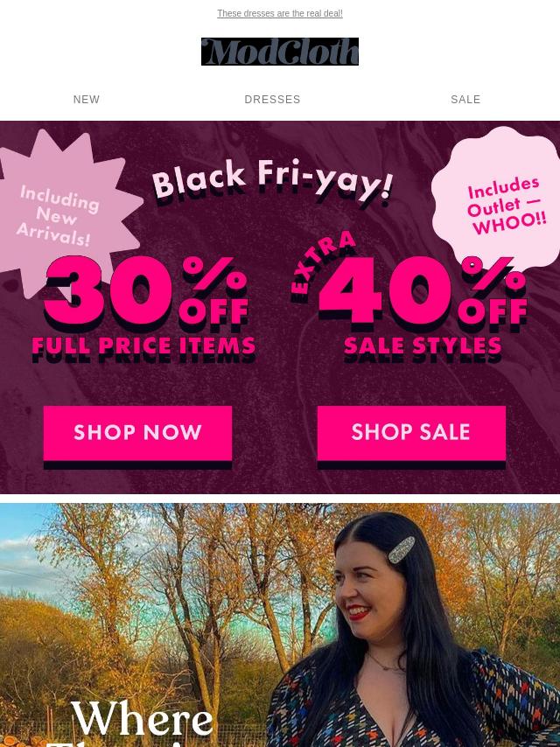Go to the SALE navigation link
This screenshot has height=747, width=560.
(465, 100)
